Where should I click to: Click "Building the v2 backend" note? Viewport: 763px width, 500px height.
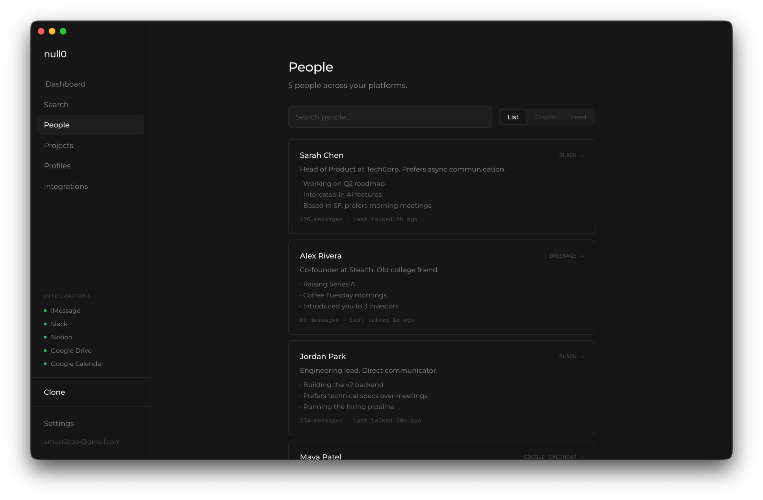click(x=342, y=385)
